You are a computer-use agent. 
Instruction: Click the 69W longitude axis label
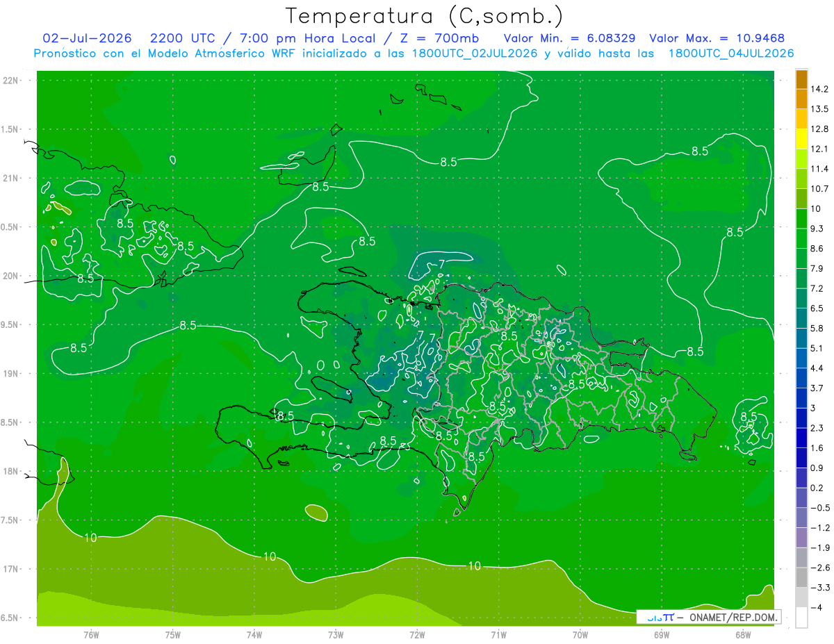662,634
